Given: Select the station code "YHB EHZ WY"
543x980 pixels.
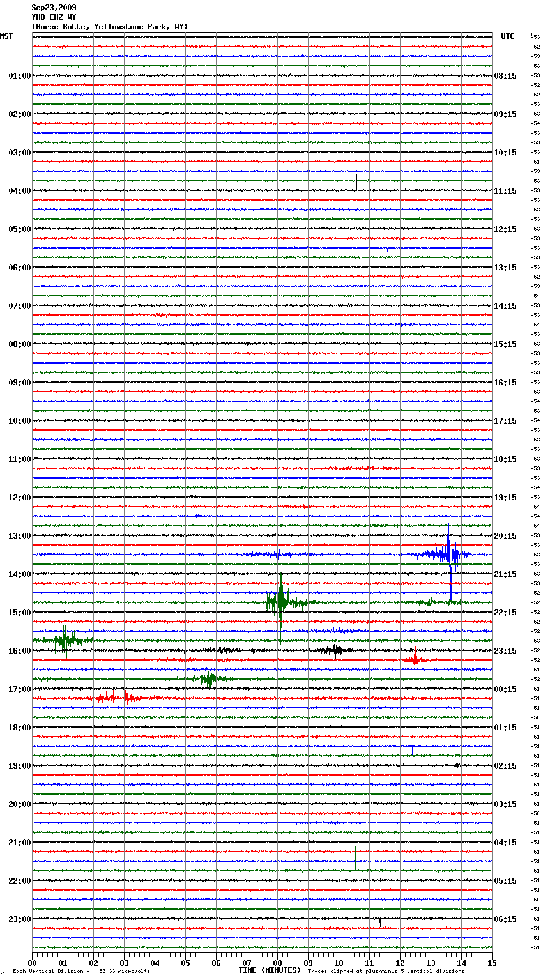Looking at the screenshot, I should click(54, 17).
